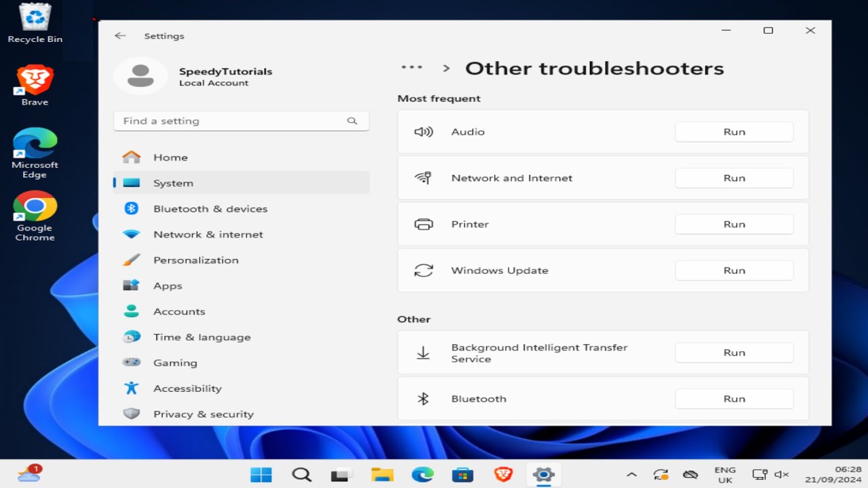
Task: Click the Network and Internet wifi icon
Action: coord(423,178)
